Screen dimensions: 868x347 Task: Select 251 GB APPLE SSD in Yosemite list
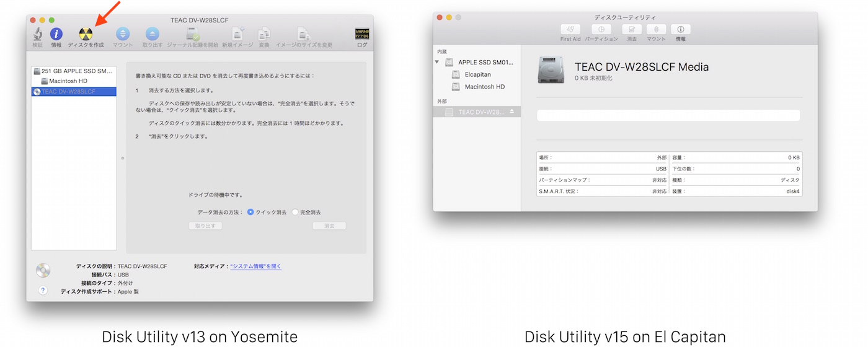click(x=74, y=71)
